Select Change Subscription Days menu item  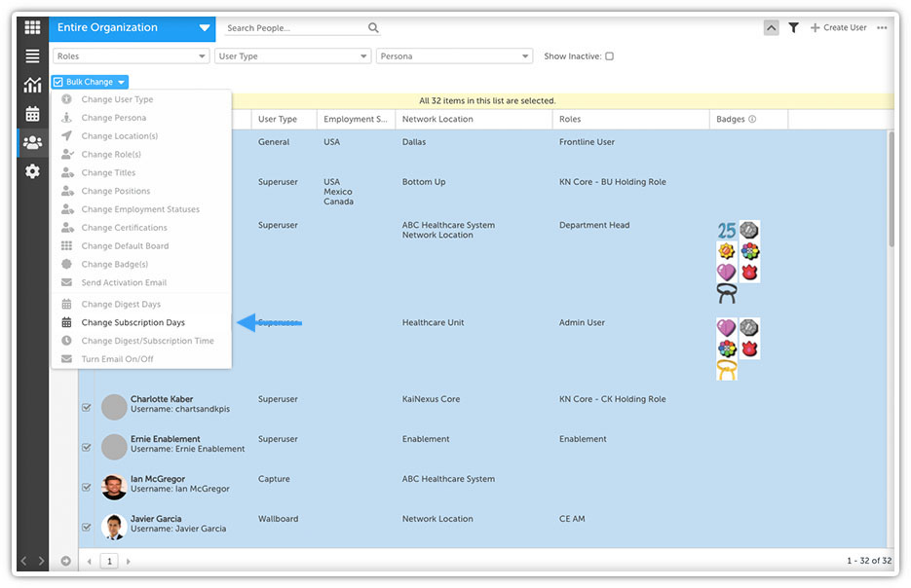(133, 322)
